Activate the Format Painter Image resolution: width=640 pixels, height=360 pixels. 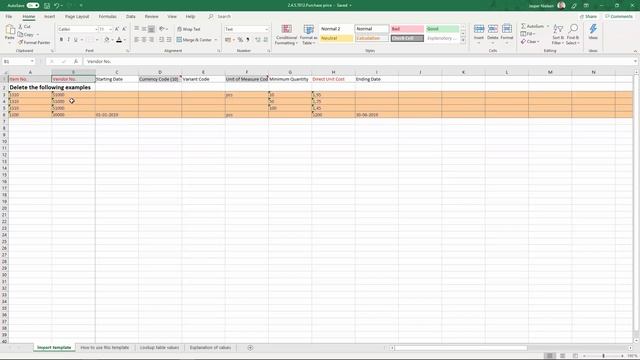click(x=34, y=42)
